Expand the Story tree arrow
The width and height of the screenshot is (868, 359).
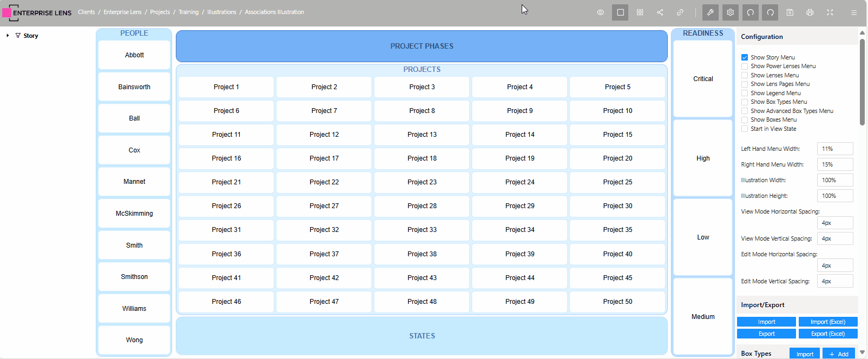(x=8, y=36)
